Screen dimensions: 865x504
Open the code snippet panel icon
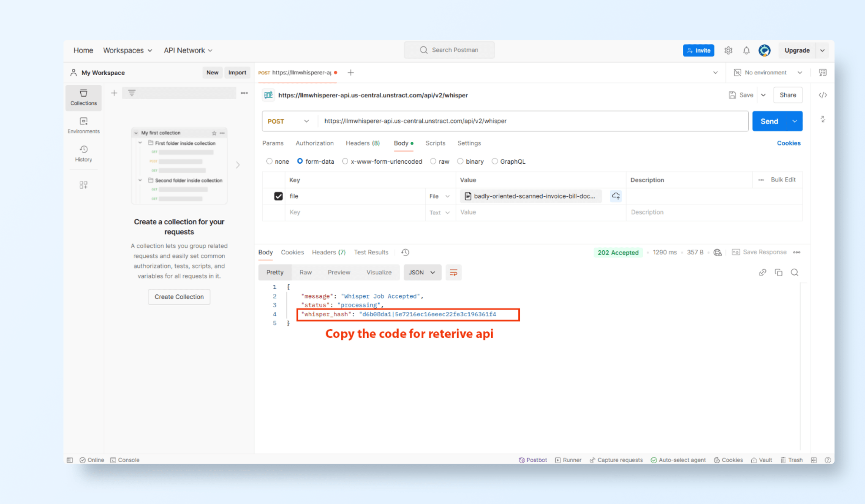[x=822, y=95]
